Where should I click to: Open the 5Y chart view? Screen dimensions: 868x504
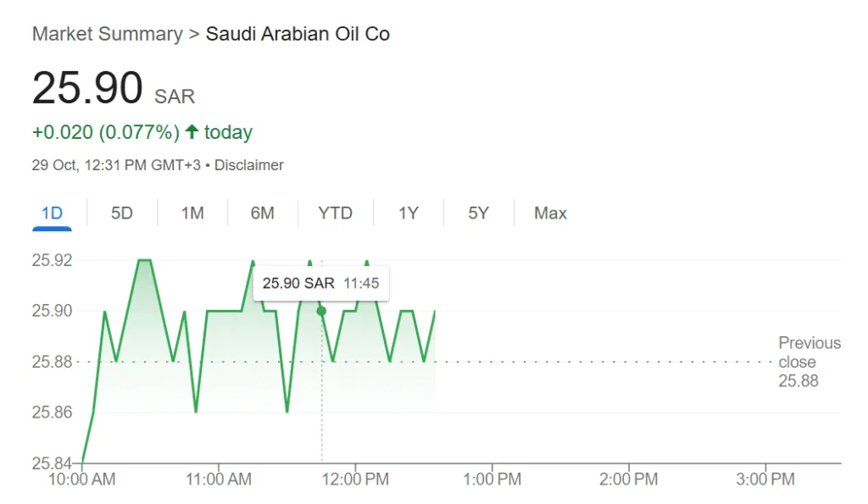click(x=477, y=213)
